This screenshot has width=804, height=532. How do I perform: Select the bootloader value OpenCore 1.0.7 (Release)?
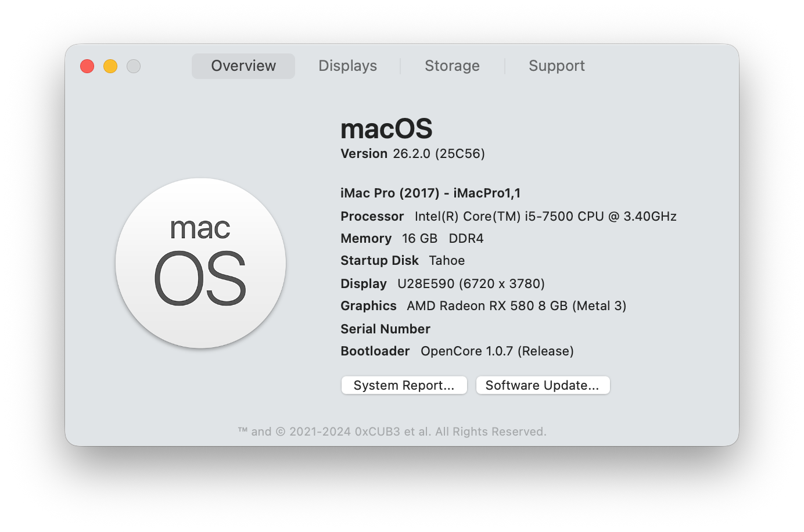497,351
